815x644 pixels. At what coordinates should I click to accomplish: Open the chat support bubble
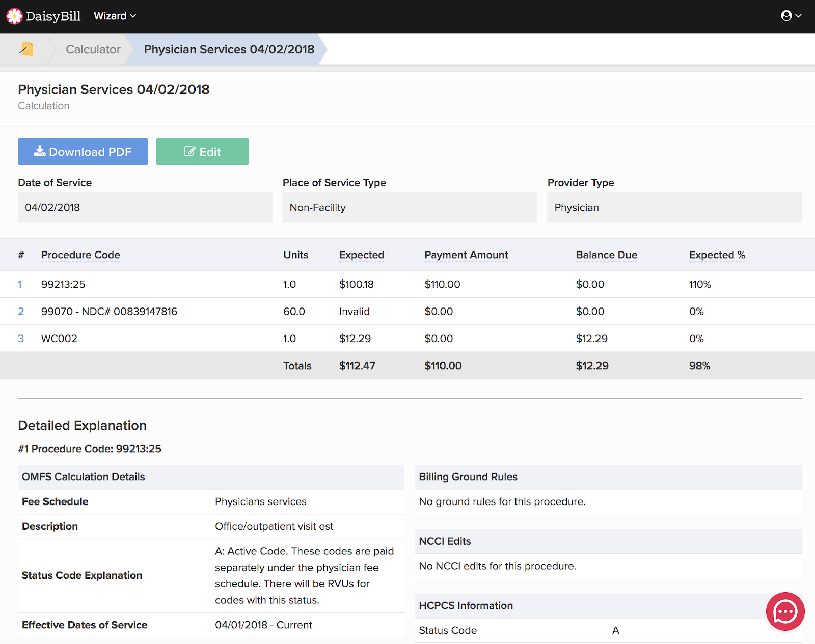click(785, 611)
